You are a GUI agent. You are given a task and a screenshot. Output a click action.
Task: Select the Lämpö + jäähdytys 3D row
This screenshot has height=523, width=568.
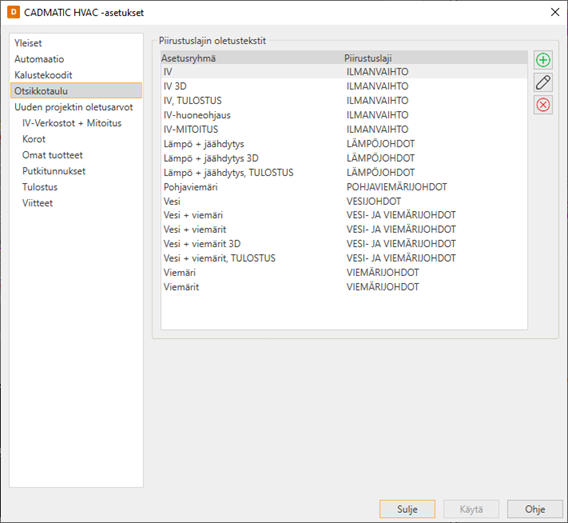click(x=344, y=158)
